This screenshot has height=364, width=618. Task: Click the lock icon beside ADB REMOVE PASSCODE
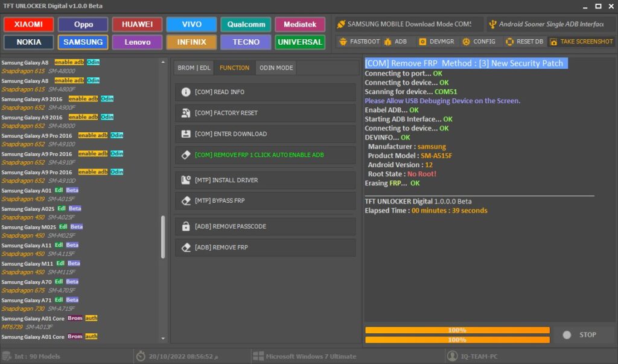[186, 226]
